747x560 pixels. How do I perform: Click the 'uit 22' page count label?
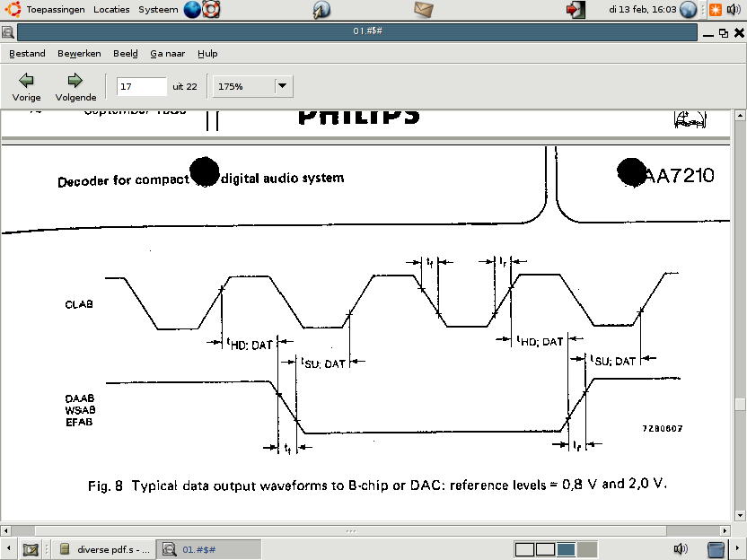[x=185, y=87]
